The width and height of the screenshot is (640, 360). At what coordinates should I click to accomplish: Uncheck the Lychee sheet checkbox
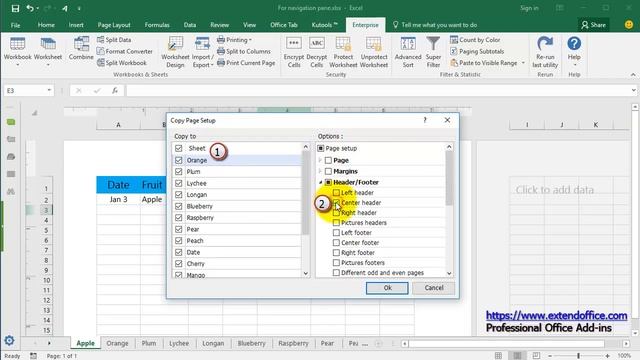point(178,183)
